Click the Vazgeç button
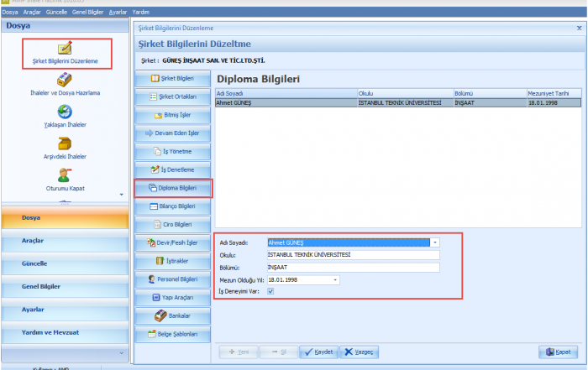The image size is (588, 370). click(360, 352)
